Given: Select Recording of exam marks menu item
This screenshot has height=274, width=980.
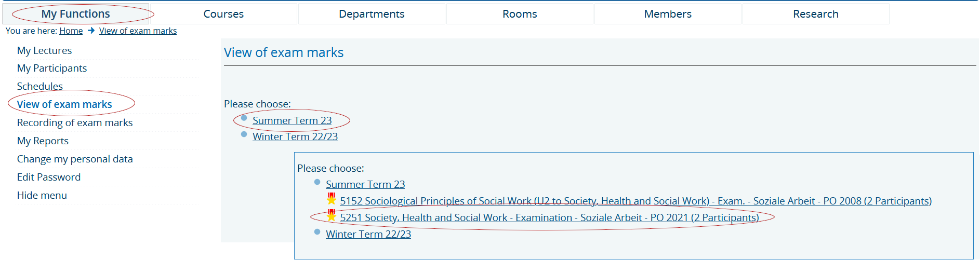Looking at the screenshot, I should (x=75, y=122).
